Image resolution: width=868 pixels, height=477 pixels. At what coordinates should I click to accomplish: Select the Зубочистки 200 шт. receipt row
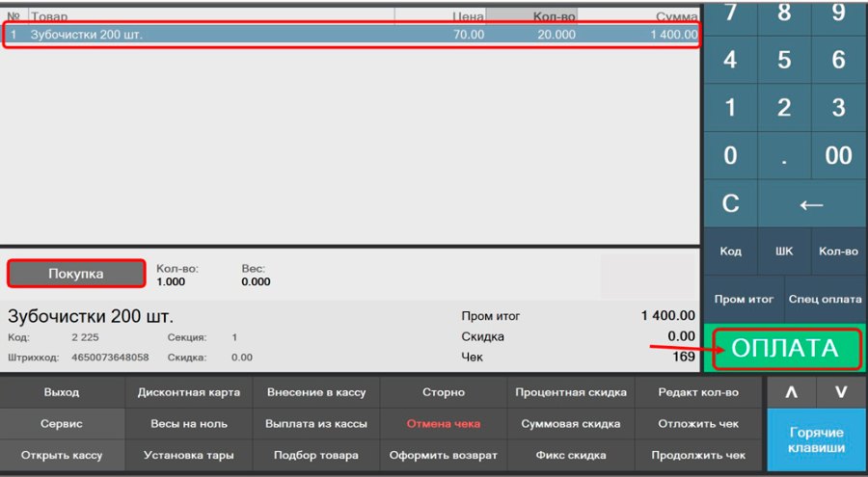(x=351, y=35)
